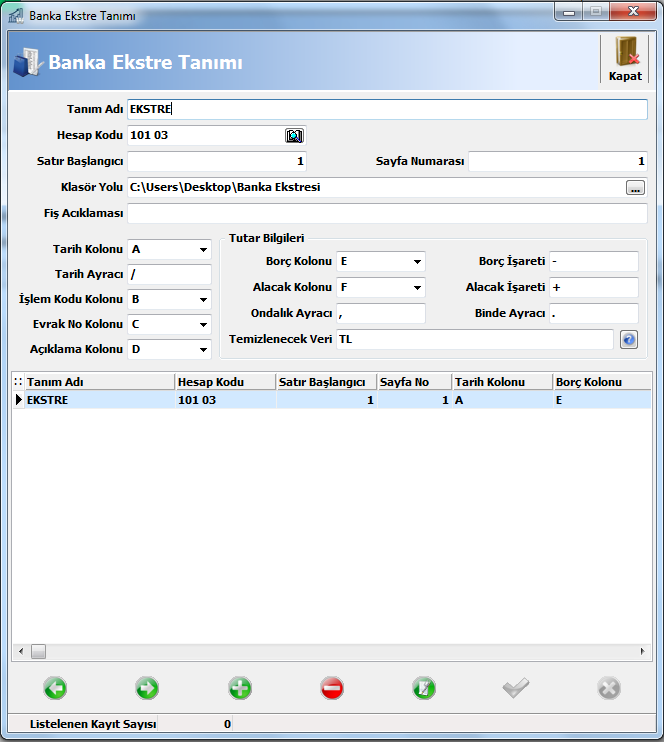
Task: Click the Satır Başlangıcı field
Action: [217, 161]
